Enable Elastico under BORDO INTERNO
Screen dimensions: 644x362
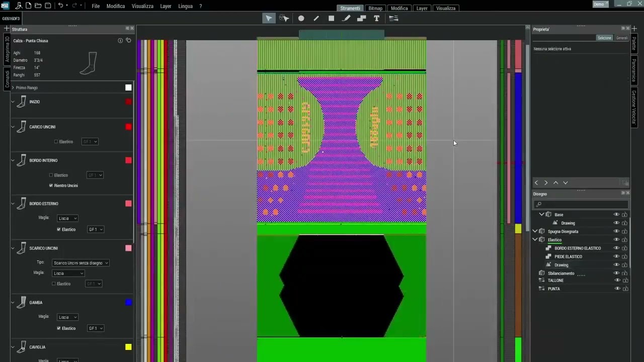tap(51, 175)
